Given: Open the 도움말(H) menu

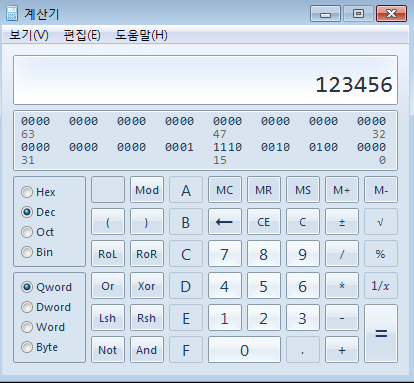Looking at the screenshot, I should tap(141, 35).
